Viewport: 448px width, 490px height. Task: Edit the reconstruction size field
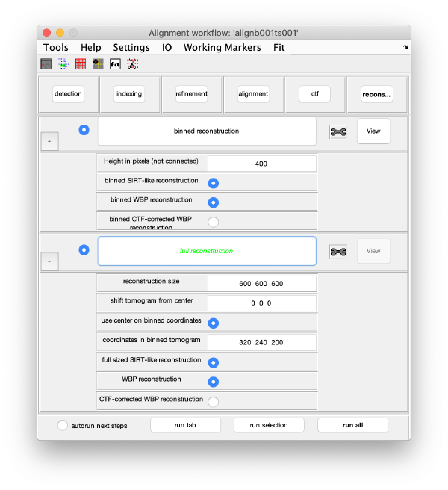pyautogui.click(x=261, y=283)
